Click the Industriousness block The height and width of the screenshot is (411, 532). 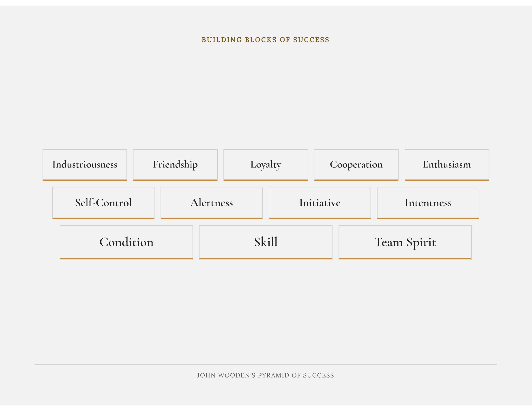[x=85, y=165]
